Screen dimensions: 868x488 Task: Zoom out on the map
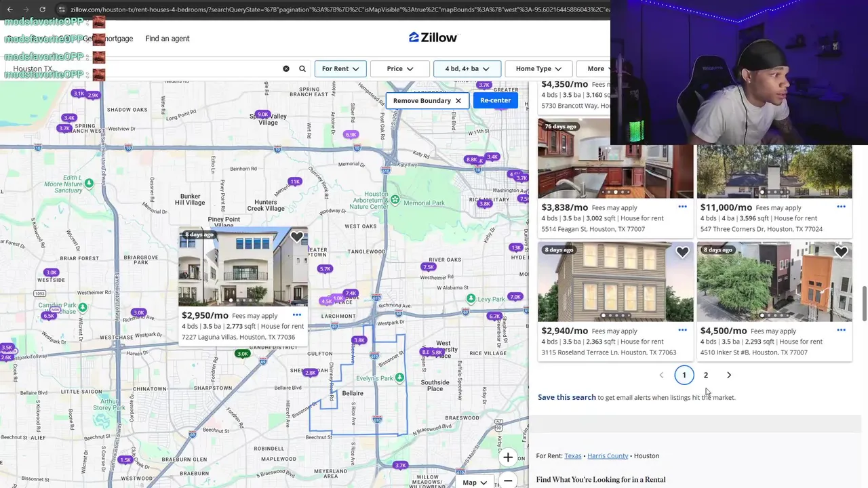click(508, 481)
